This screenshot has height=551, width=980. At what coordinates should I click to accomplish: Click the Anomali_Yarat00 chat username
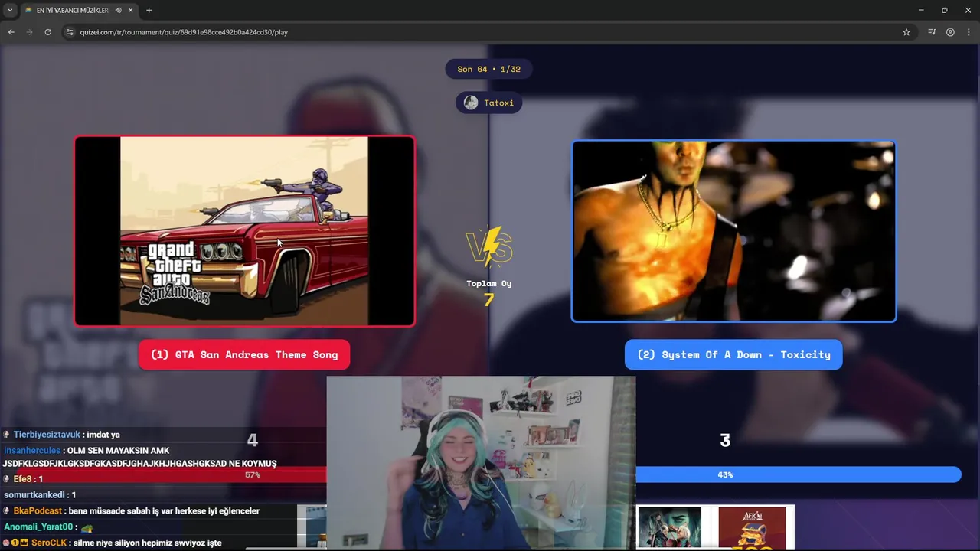click(38, 527)
